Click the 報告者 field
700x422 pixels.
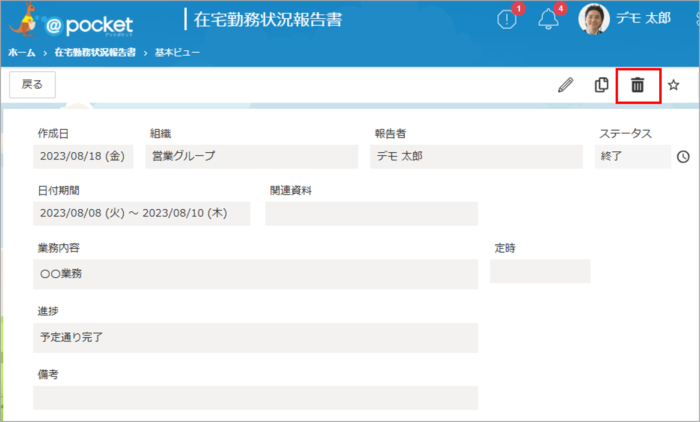pos(475,156)
